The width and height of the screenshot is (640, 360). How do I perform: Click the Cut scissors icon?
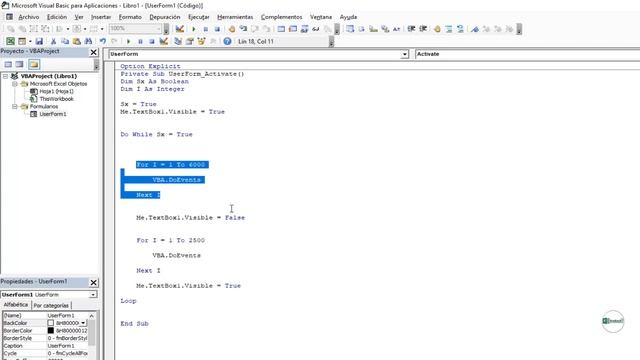click(53, 41)
